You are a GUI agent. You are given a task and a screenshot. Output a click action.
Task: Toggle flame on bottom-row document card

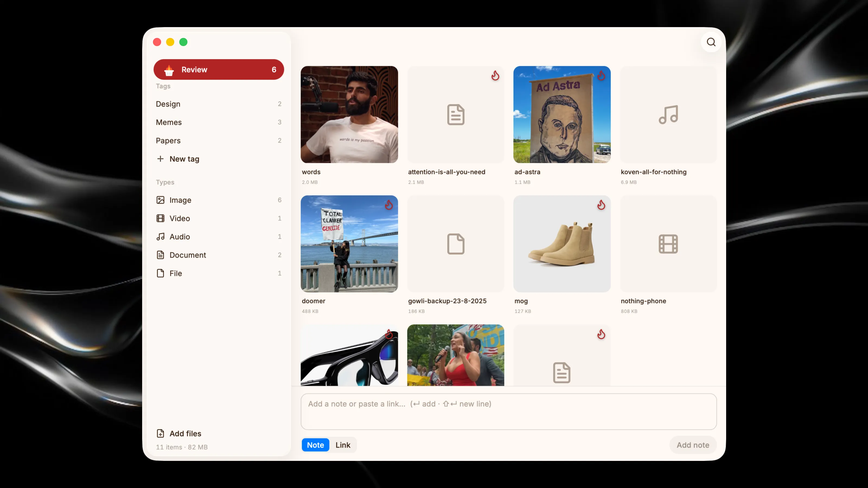pos(601,334)
